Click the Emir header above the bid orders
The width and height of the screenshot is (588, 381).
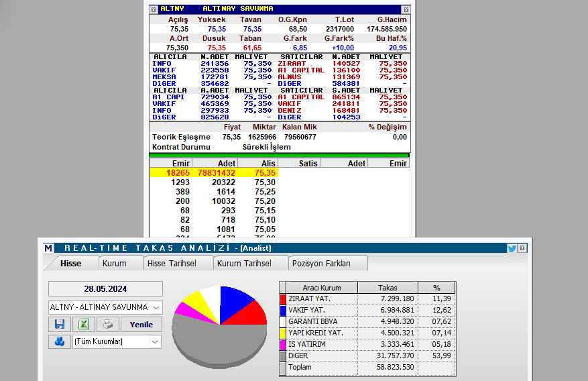171,163
